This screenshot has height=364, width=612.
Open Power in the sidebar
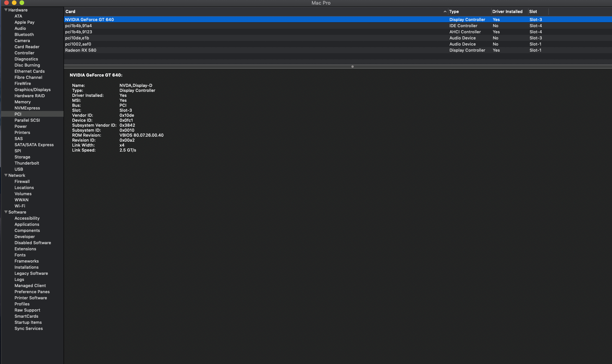(21, 126)
